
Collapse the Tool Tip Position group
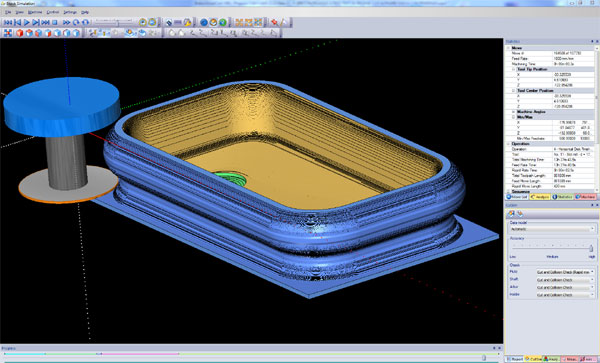514,70
